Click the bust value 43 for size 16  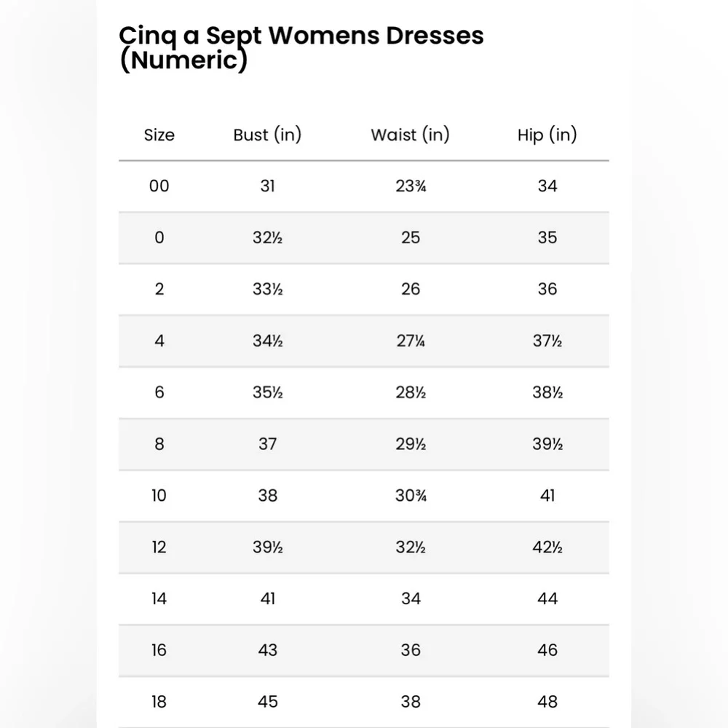tap(267, 650)
